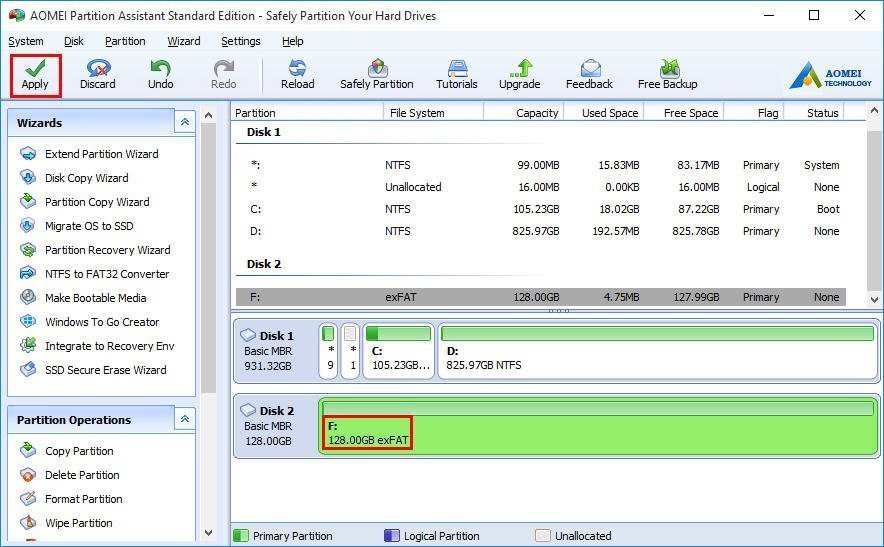Sort by Flag column header
Screen dimensions: 884x547
click(754, 113)
